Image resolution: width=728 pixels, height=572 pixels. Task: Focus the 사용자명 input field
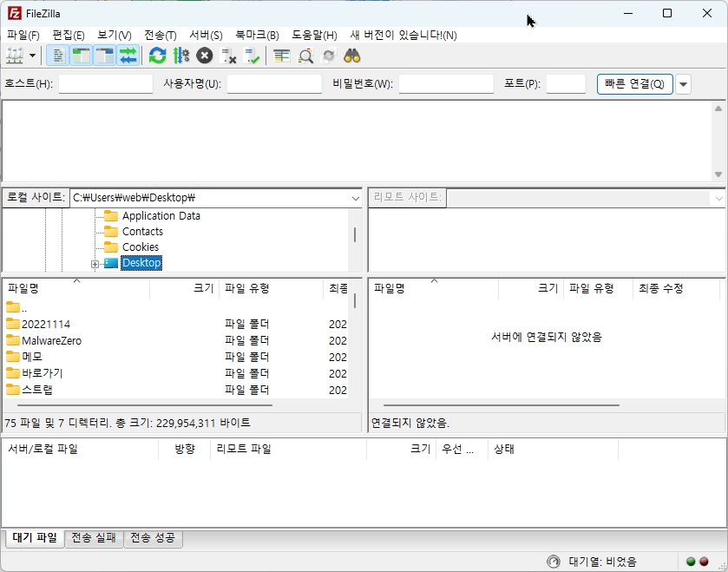point(274,84)
